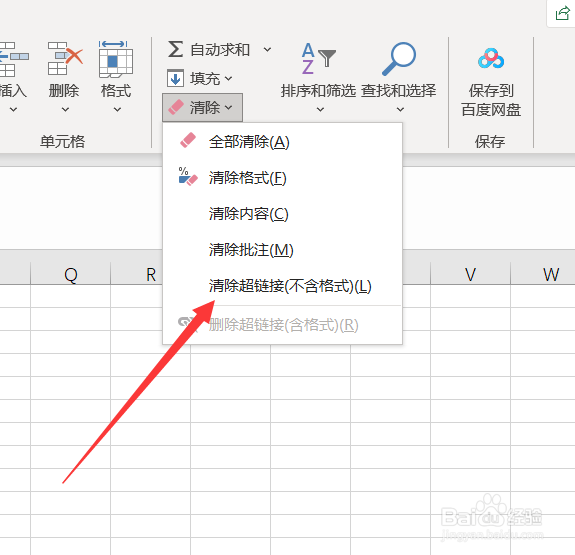Click the Insert cells icon
Screen dimensions: 575x555
point(13,59)
